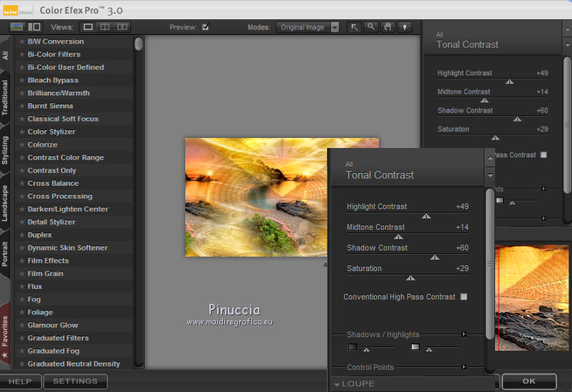Confirm with the OK button
The image size is (572, 392).
coord(529,381)
